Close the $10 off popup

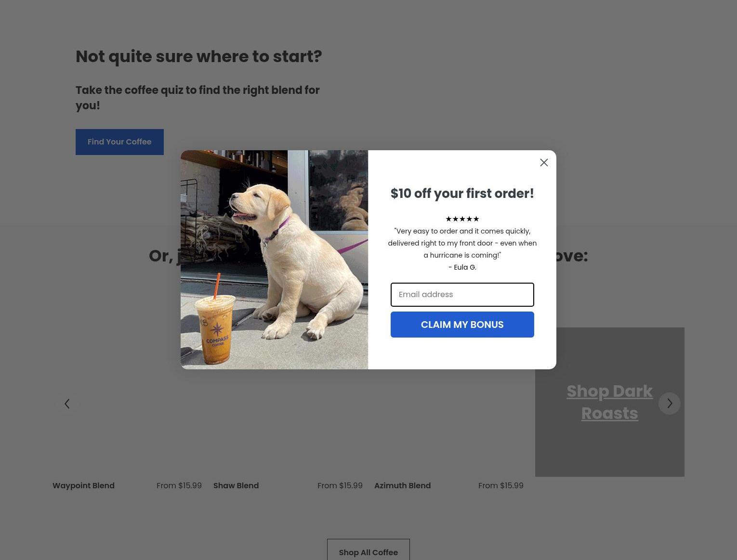click(544, 163)
